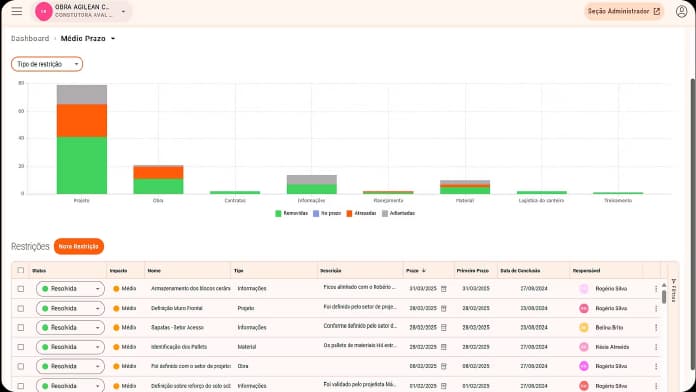Go to the Dashboard breadcrumb
This screenshot has width=696, height=392.
(30, 39)
